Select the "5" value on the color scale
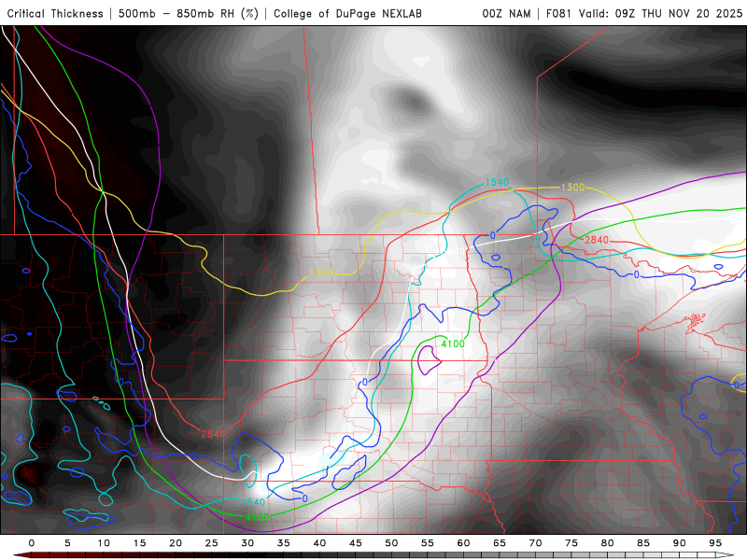 [x=67, y=543]
